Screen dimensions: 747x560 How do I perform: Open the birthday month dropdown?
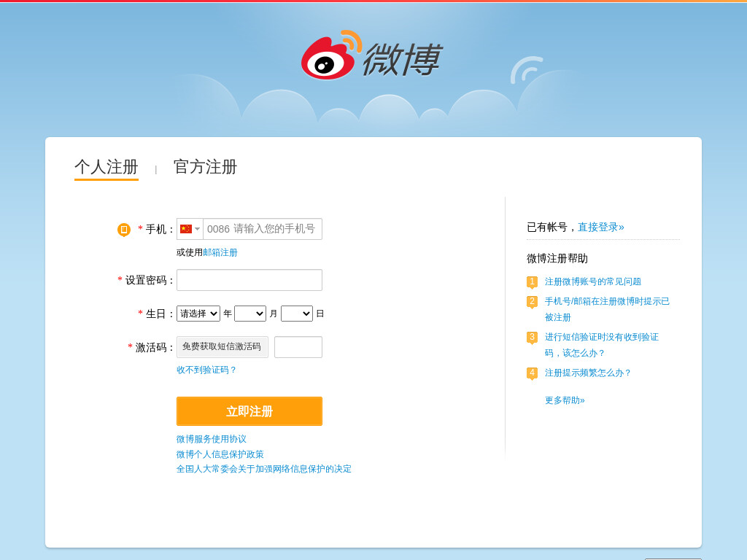250,314
